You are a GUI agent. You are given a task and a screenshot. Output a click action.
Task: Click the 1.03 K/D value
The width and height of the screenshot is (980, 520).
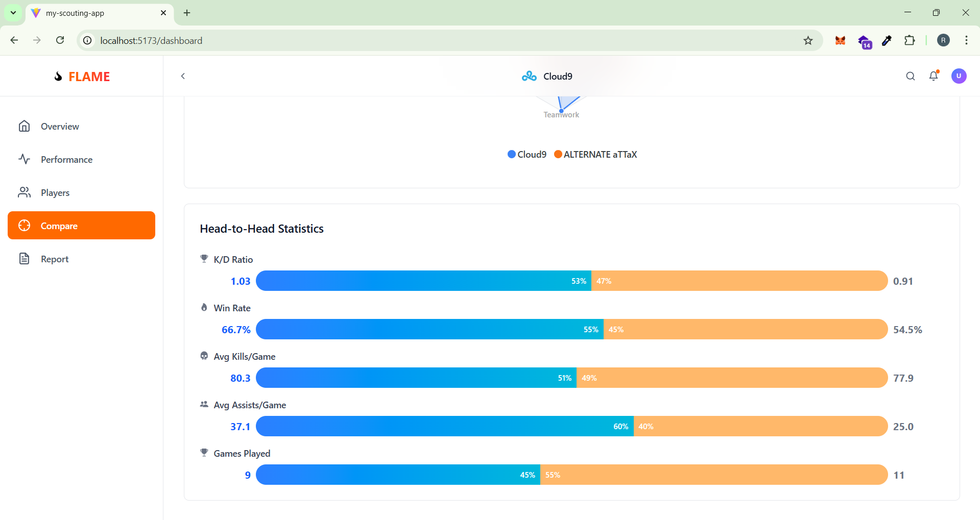(x=241, y=281)
